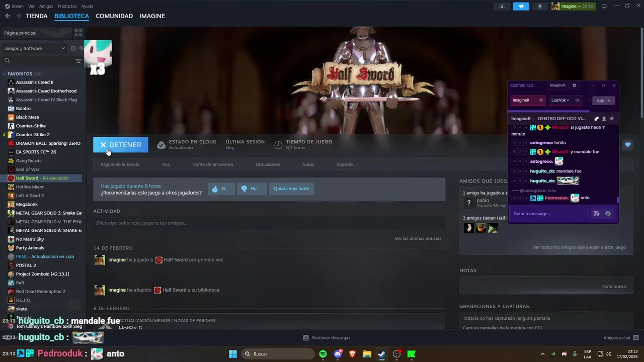644x362 pixels.
Task: Go to the COMUNIDAD tab
Action: [x=114, y=16]
